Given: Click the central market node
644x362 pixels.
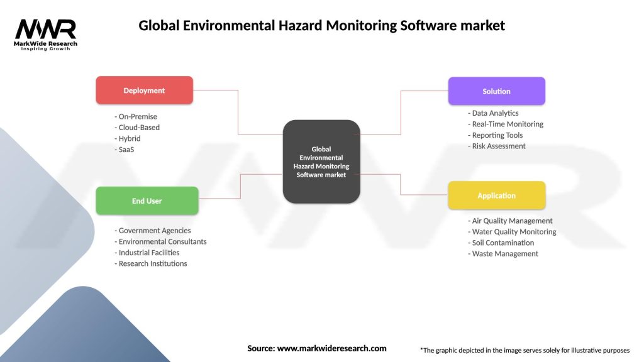Looking at the screenshot, I should (x=321, y=162).
